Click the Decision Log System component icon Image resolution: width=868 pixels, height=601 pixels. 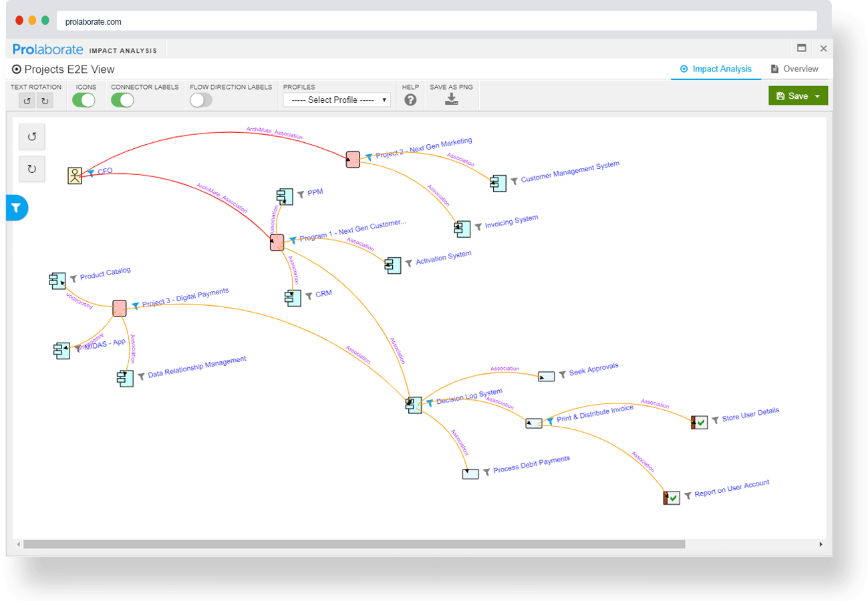(414, 405)
